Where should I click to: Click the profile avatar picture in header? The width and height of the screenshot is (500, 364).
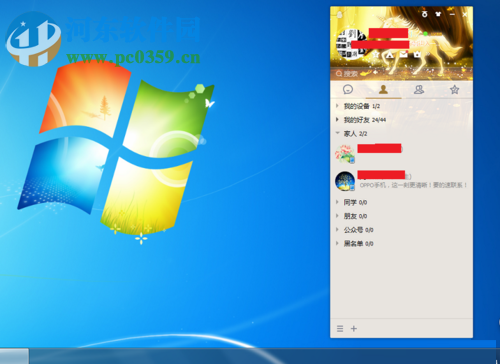[351, 44]
